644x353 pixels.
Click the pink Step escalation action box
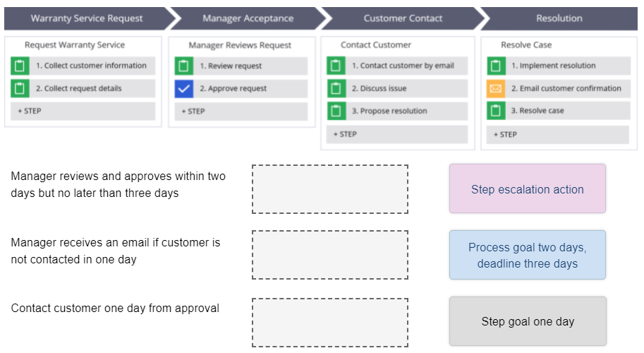(x=527, y=189)
